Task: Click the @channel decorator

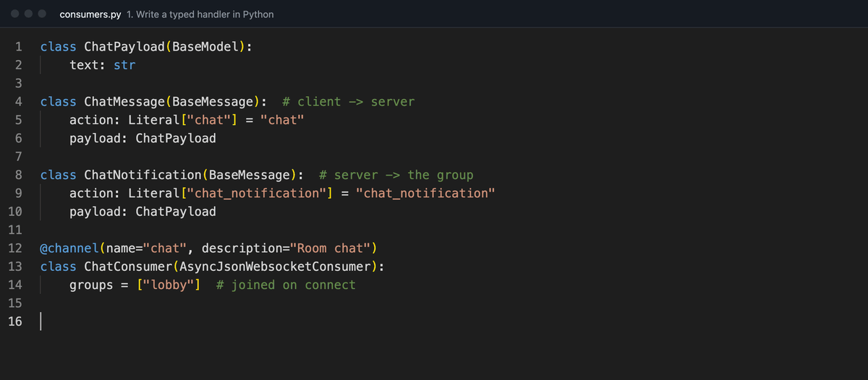Action: pyautogui.click(x=69, y=248)
